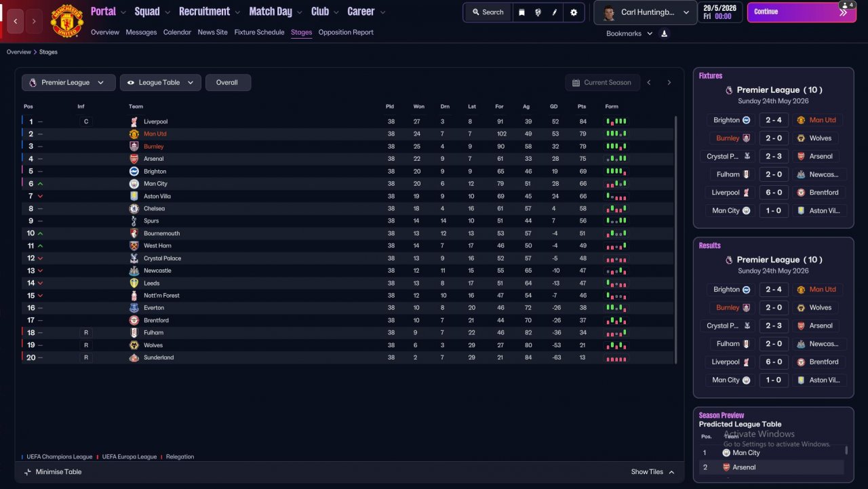Viewport: 868px width, 489px height.
Task: Click the Burnley badge in the league table
Action: click(134, 146)
